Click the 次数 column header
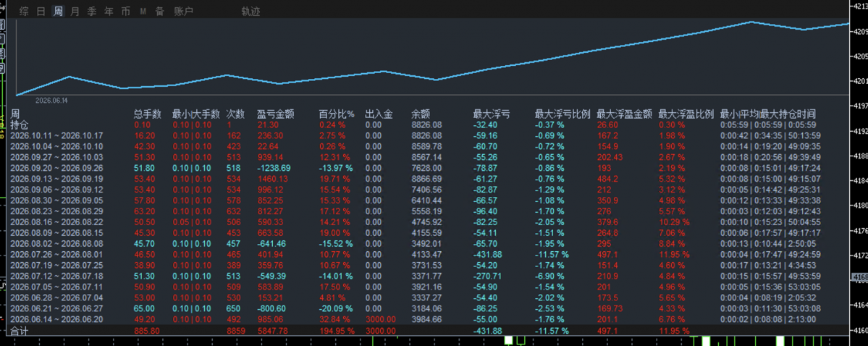868x346 pixels. click(x=235, y=114)
